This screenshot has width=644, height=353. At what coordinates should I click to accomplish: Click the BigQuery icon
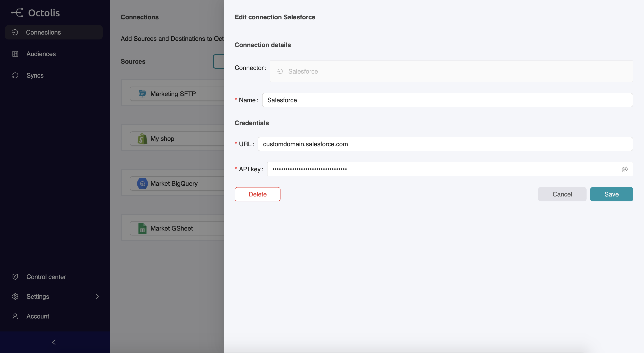[142, 183]
